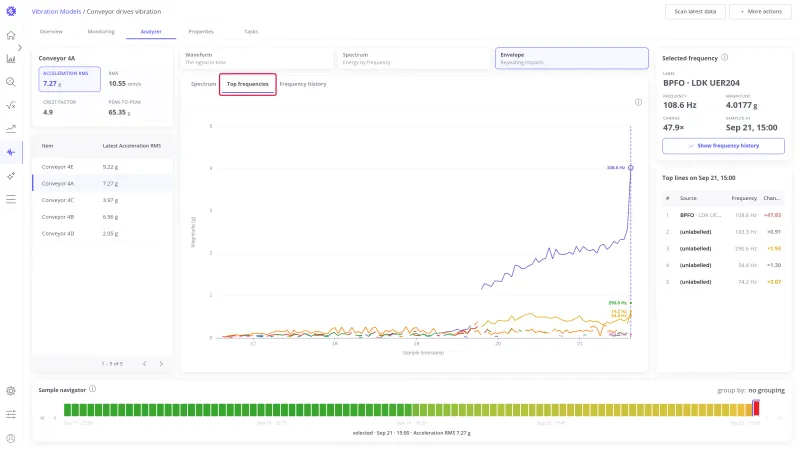
Task: Click Scan latest data button
Action: click(x=695, y=11)
